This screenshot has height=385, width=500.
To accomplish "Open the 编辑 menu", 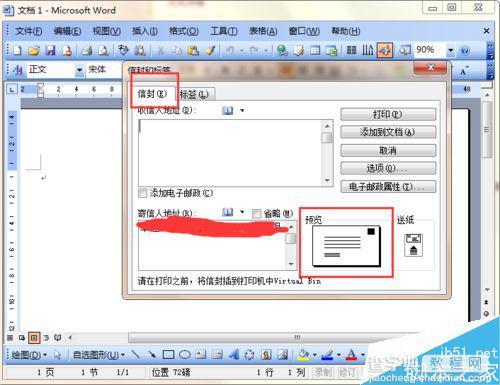I will coord(67,31).
